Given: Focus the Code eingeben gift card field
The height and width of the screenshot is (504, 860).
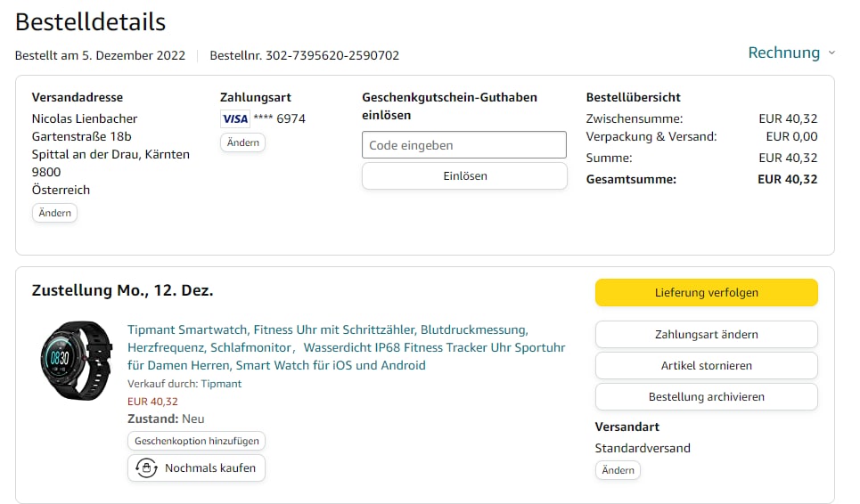Looking at the screenshot, I should tap(463, 145).
